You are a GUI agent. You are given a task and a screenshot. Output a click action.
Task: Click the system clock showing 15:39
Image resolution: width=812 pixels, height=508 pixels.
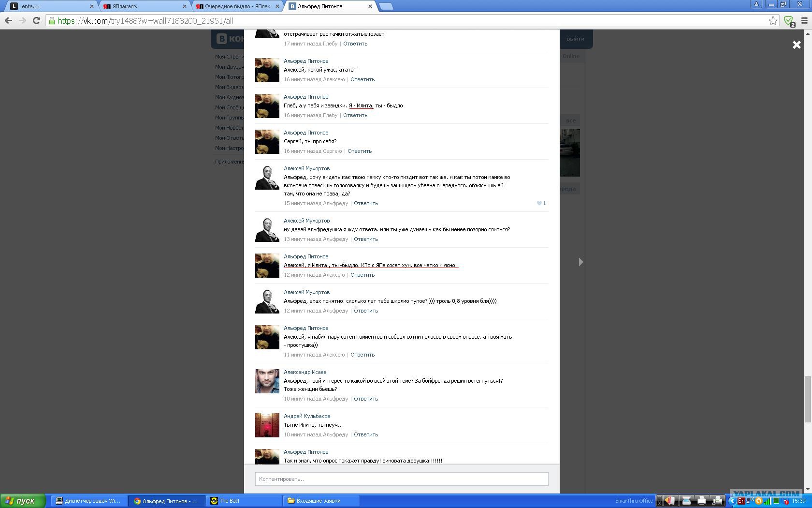798,501
